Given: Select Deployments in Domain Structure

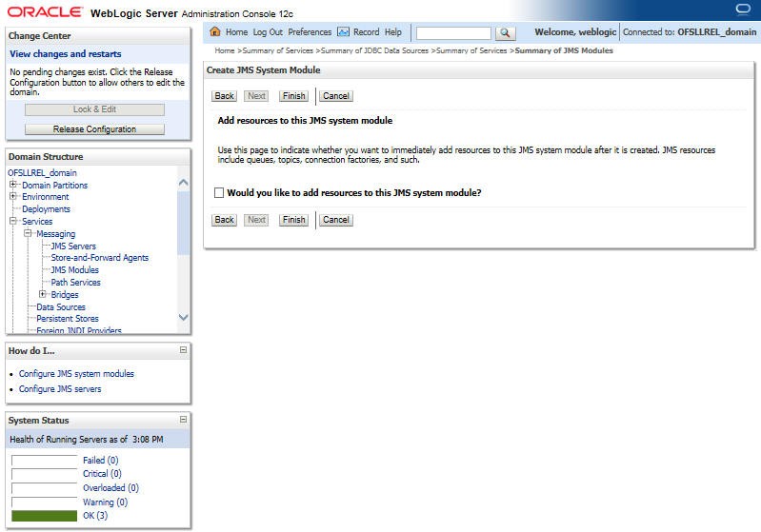Looking at the screenshot, I should (x=46, y=209).
